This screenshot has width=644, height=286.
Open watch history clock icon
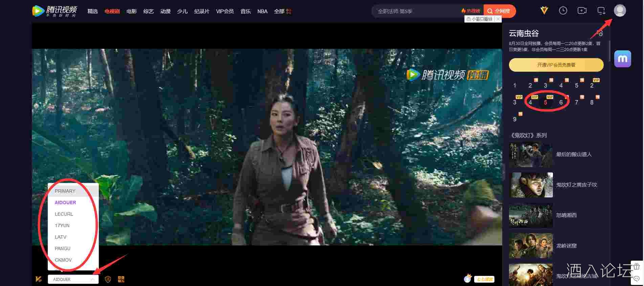point(563,11)
